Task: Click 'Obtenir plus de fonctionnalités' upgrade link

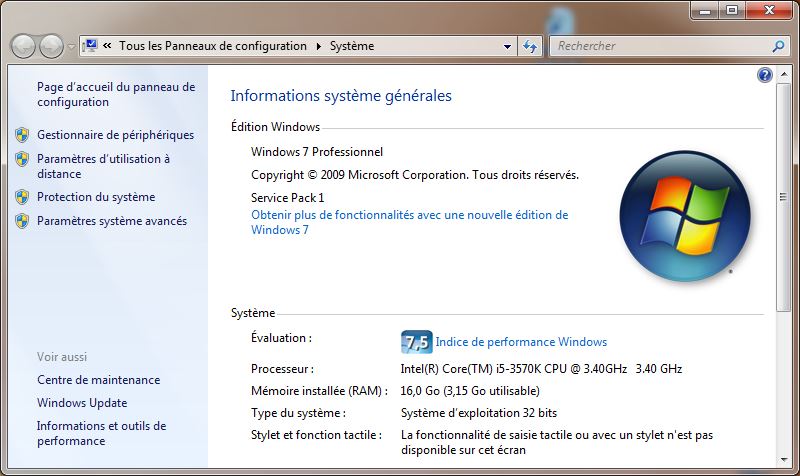Action: pos(409,222)
